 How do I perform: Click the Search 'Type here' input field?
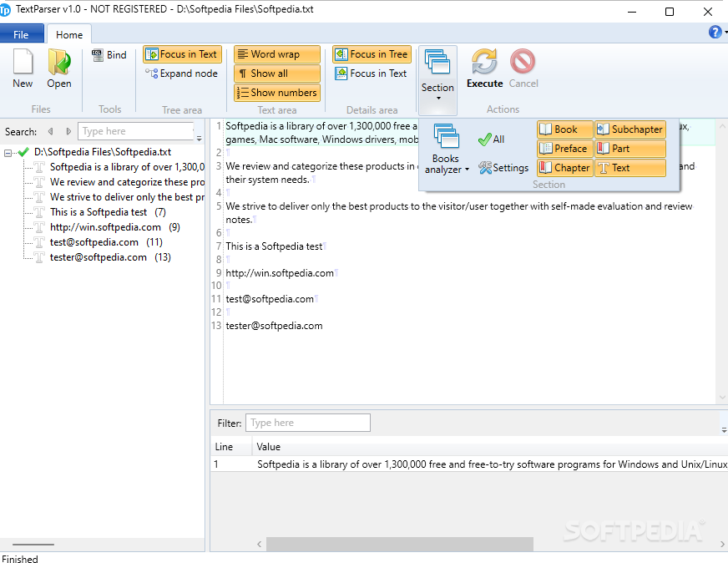pyautogui.click(x=135, y=131)
